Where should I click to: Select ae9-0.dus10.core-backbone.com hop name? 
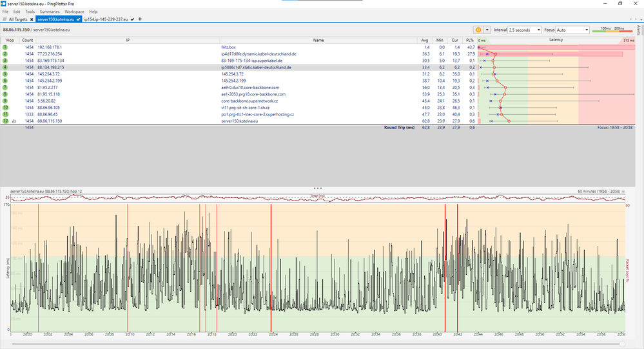point(250,88)
